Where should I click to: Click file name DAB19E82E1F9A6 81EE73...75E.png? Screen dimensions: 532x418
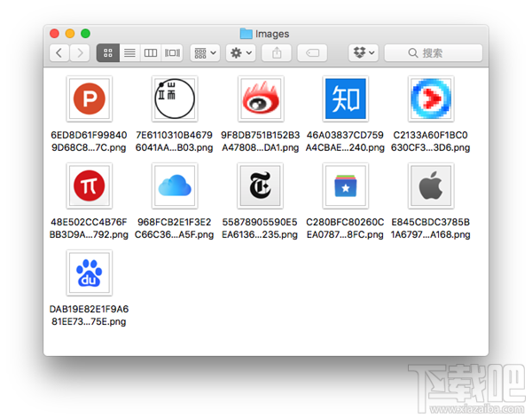[x=89, y=315]
